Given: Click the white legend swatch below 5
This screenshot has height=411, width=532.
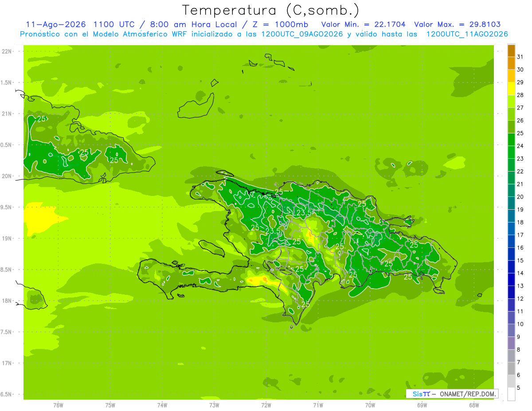Looking at the screenshot, I should pos(511,394).
